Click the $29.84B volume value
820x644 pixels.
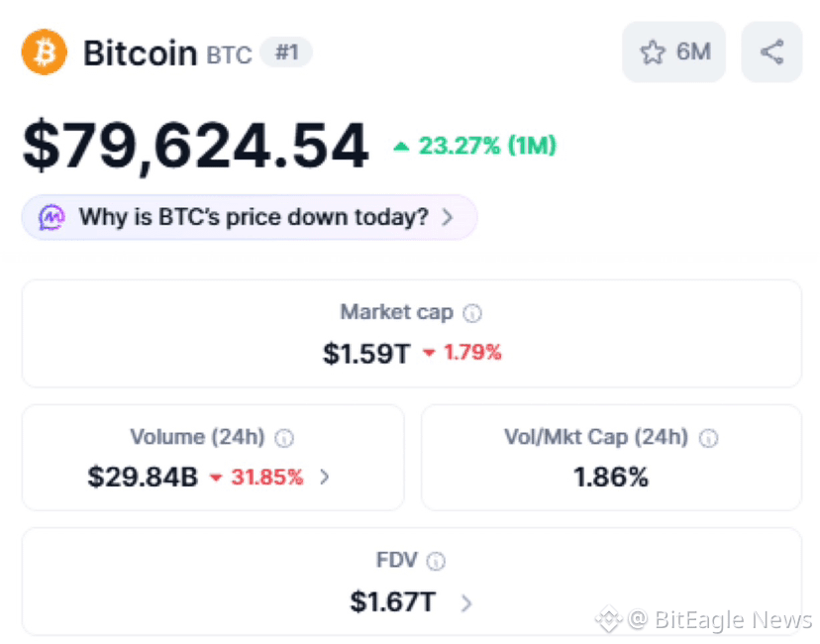tap(143, 478)
